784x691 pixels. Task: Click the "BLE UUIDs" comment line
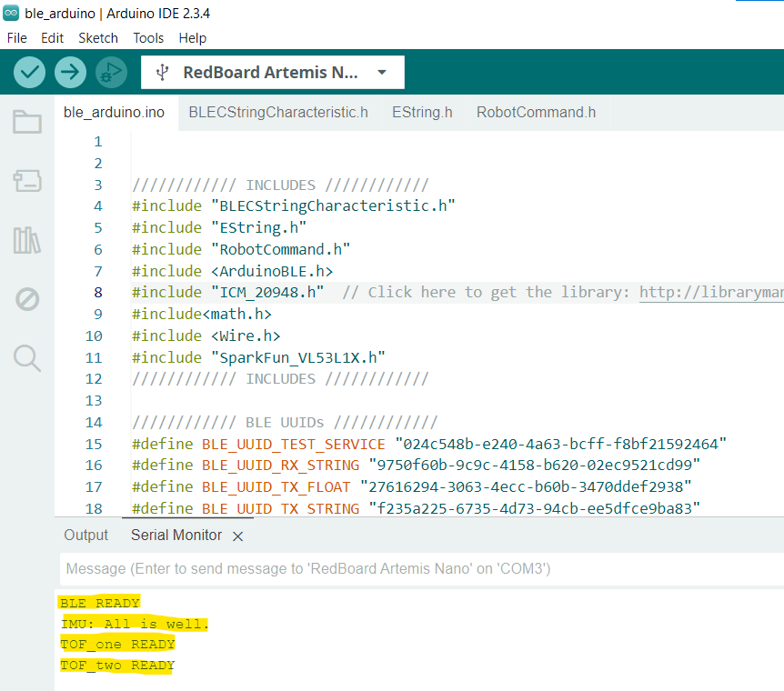pos(285,423)
